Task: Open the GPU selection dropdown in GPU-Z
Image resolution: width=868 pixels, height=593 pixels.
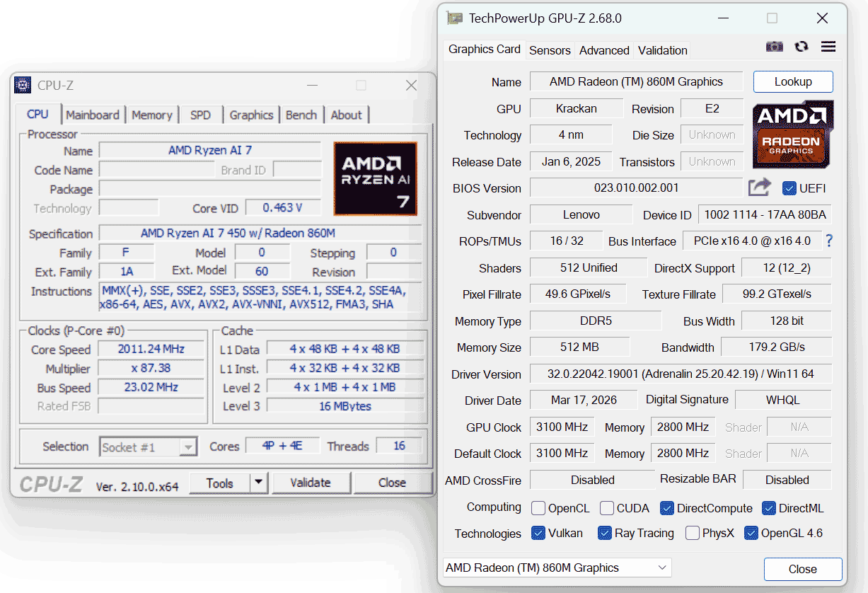Action: point(557,568)
